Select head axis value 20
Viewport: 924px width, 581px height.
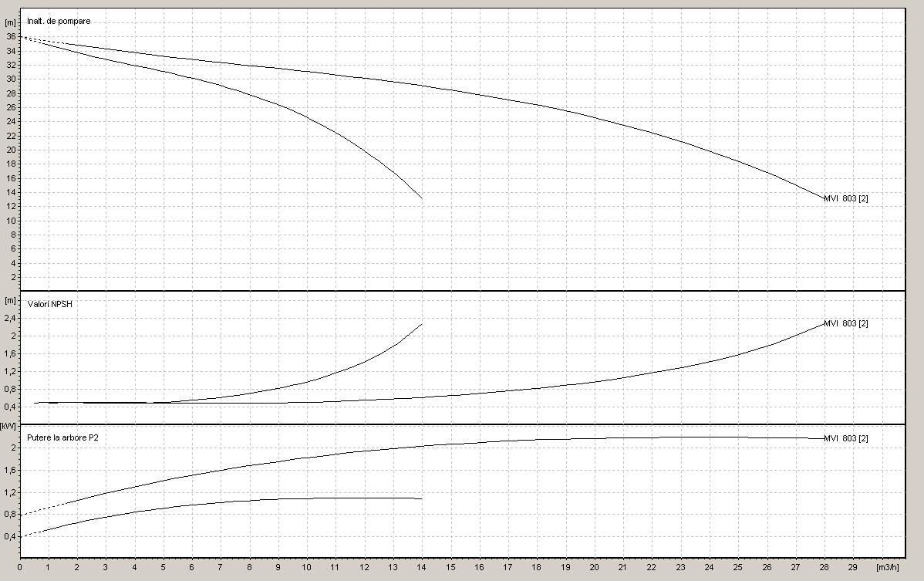(11, 150)
